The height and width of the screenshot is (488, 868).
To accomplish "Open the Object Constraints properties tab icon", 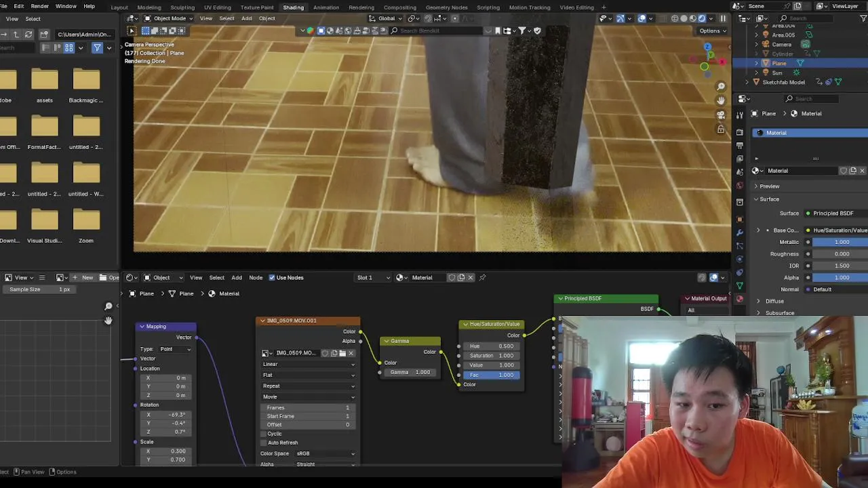I will click(740, 272).
